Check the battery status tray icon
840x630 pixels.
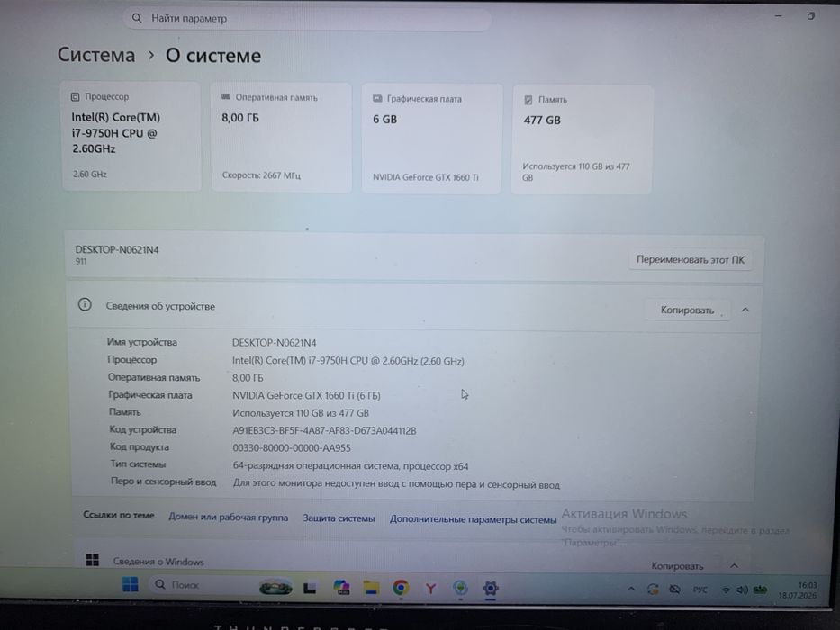pyautogui.click(x=760, y=589)
